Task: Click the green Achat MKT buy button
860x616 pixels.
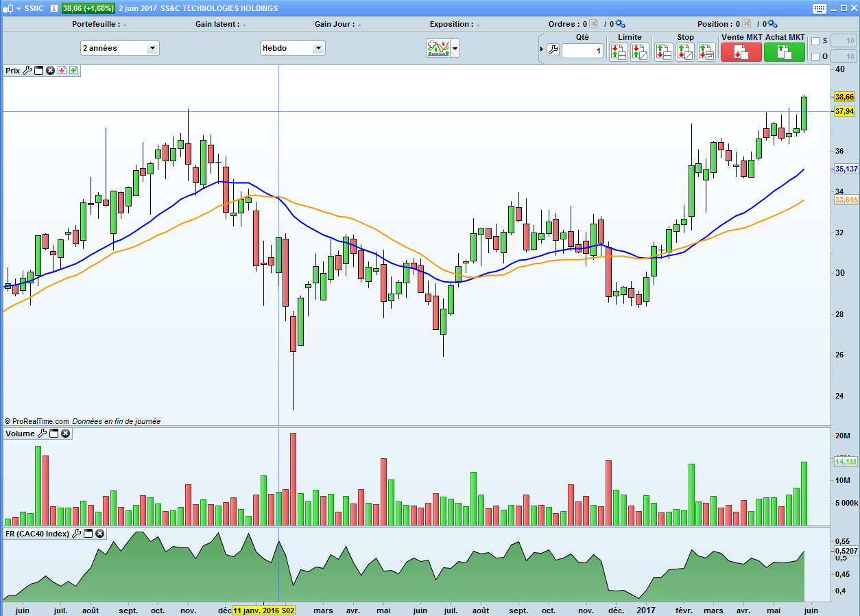Action: 784,51
